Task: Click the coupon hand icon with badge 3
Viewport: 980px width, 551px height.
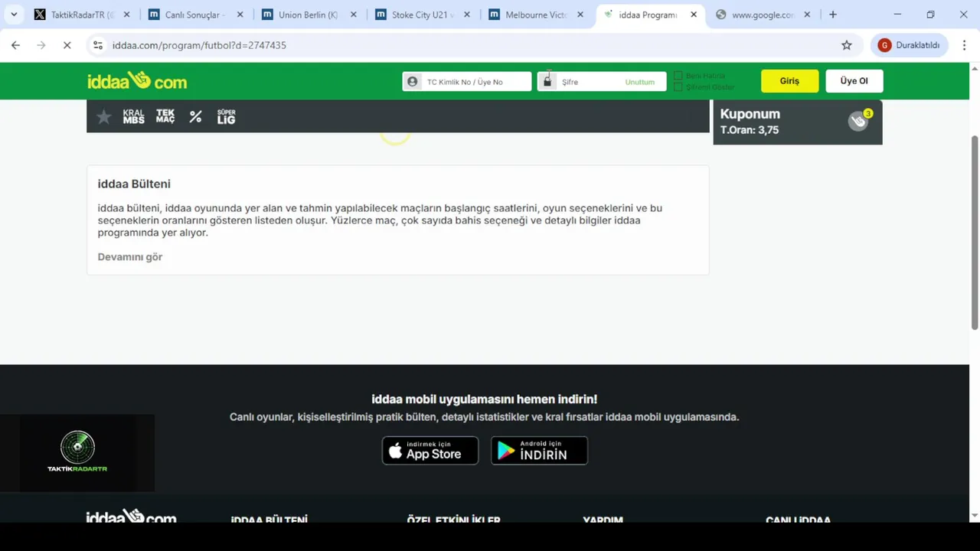Action: tap(858, 121)
